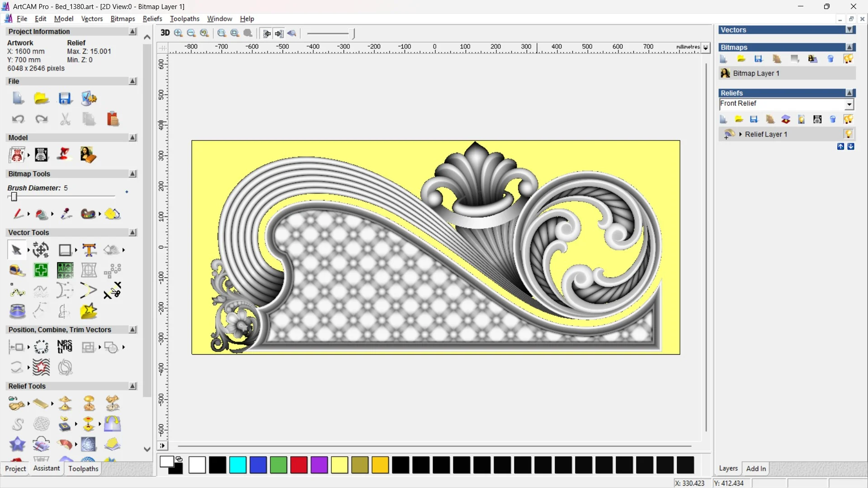This screenshot has height=488, width=868.
Task: Expand the Vectors panel
Action: 849,30
